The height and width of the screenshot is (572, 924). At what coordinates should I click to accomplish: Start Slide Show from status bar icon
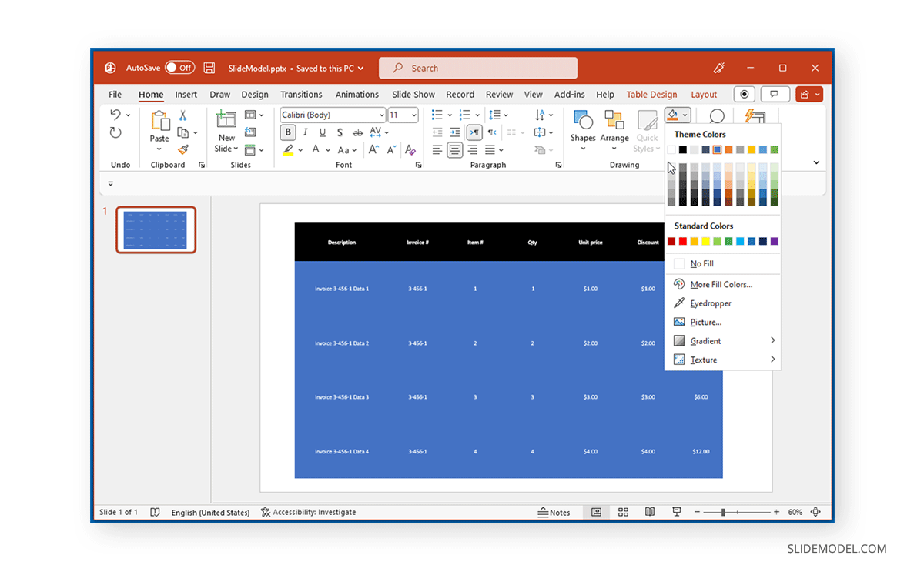pos(677,512)
